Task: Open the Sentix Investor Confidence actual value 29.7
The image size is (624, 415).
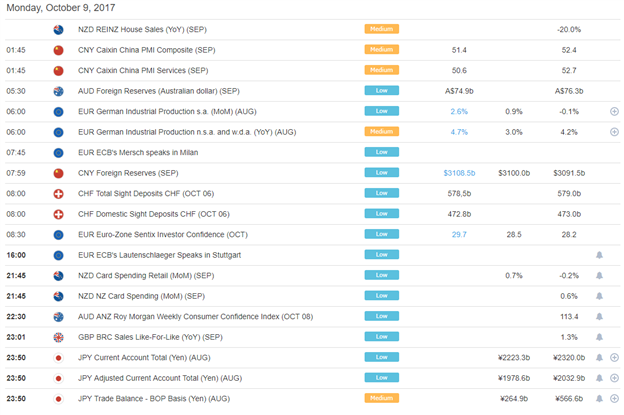Action: (x=459, y=235)
